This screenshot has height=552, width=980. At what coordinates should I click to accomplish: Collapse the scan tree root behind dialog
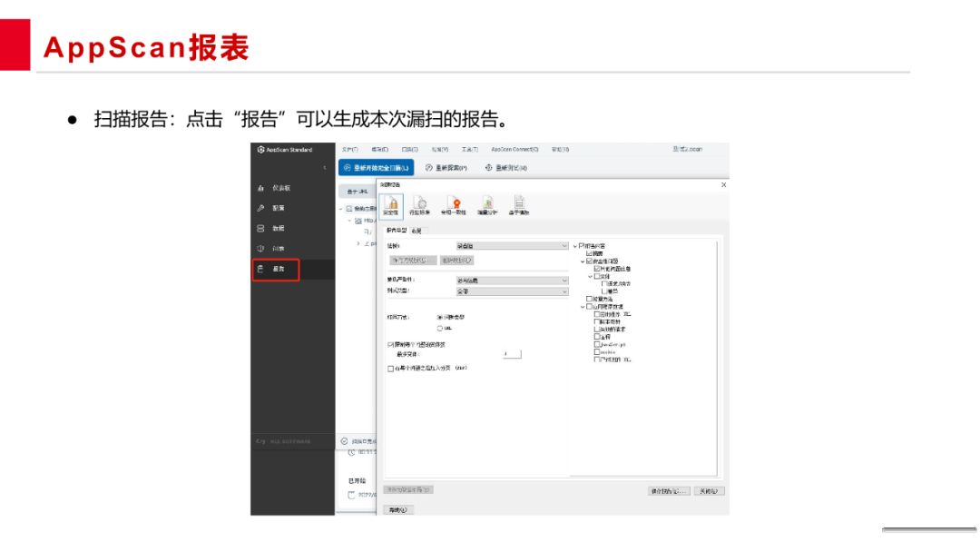[x=341, y=209]
